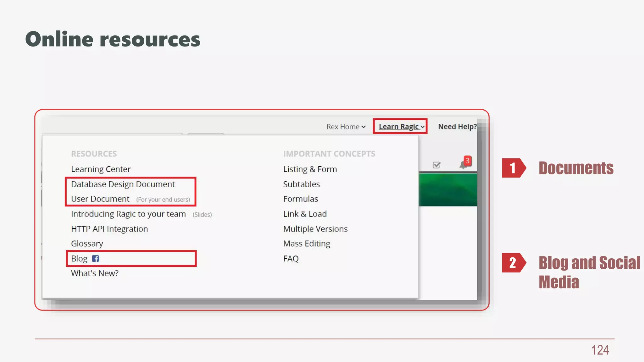Select Formulas concept

pos(301,199)
